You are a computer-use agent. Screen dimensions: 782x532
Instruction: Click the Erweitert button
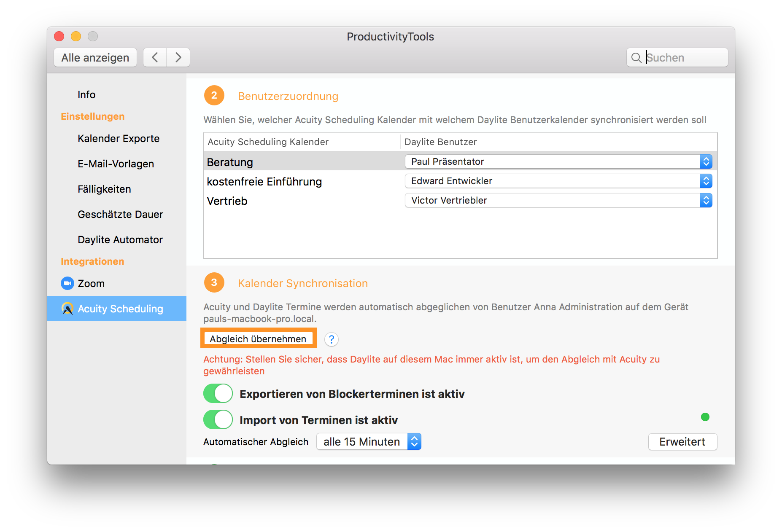[682, 442]
